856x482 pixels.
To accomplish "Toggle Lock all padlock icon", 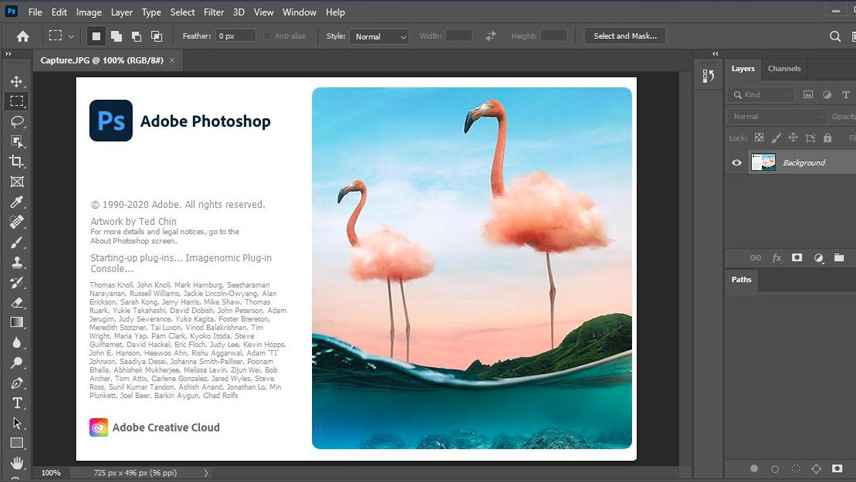I will (x=828, y=138).
